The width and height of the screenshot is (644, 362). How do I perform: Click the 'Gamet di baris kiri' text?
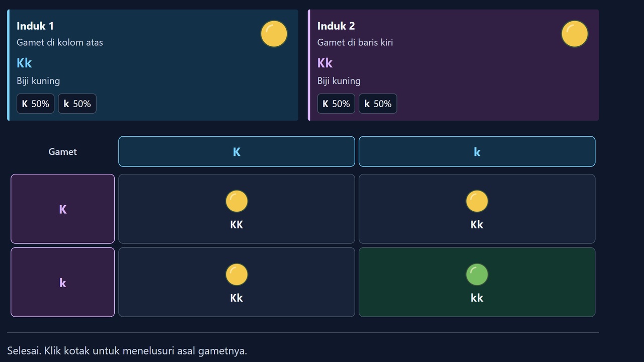355,42
